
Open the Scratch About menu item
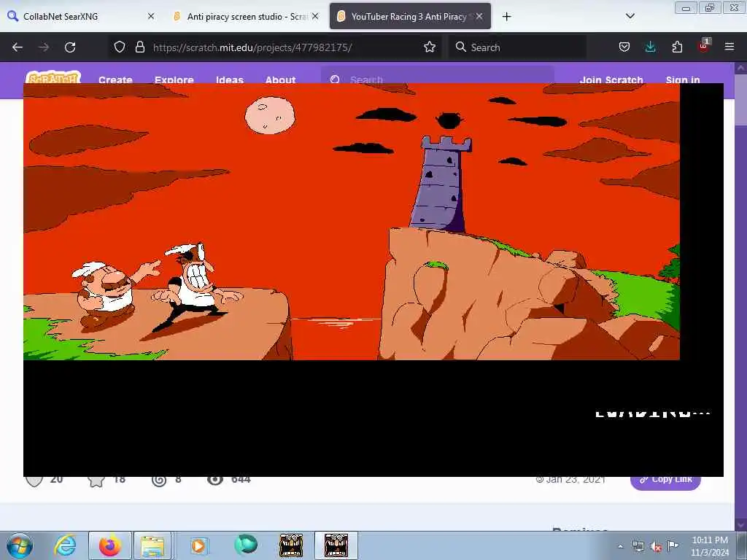tap(280, 79)
